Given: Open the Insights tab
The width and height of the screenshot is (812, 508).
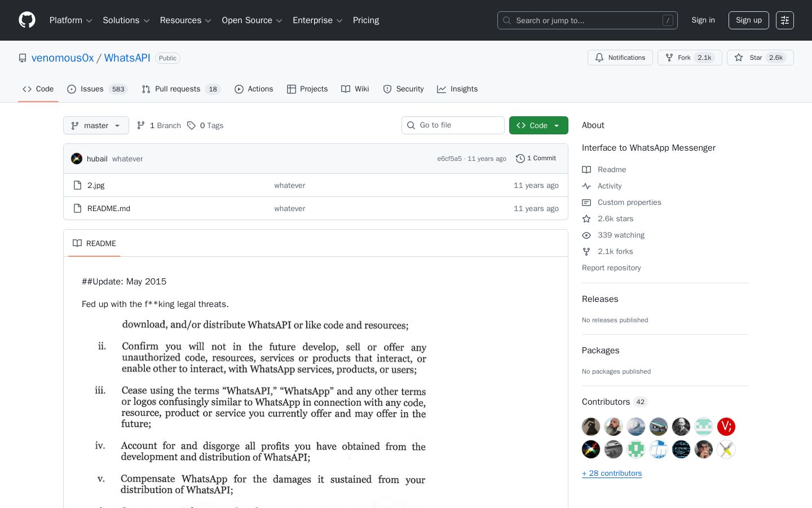Looking at the screenshot, I should (457, 89).
